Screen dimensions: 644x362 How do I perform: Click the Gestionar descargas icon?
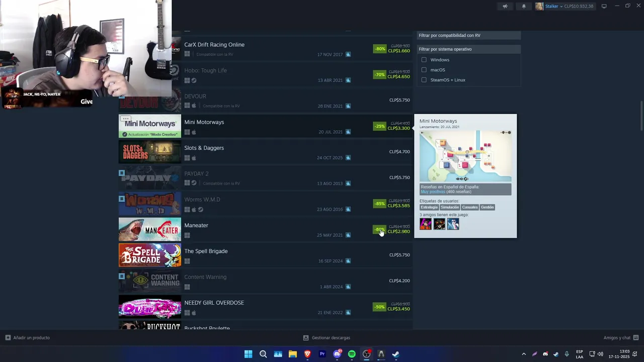point(306,338)
